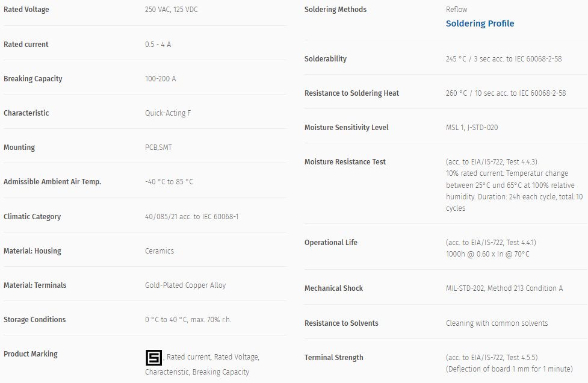Select the Mechanical Shock label
This screenshot has height=383, width=588.
click(334, 288)
